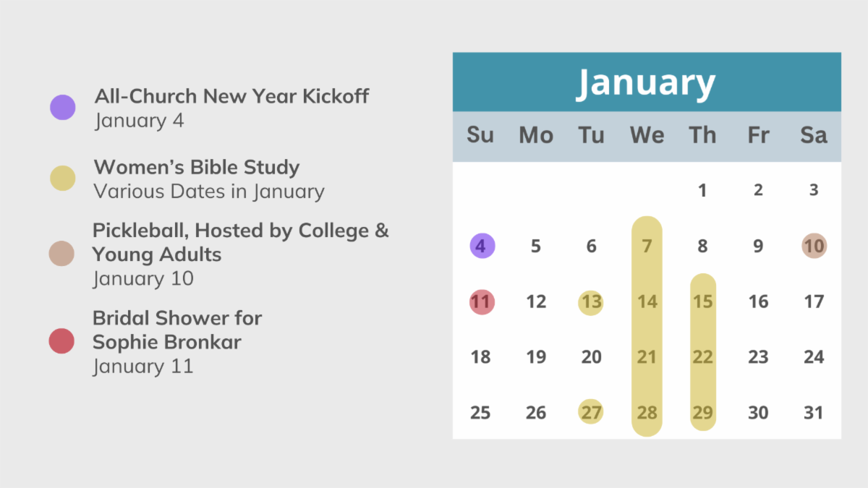
Task: Select January 4 on the calendar
Action: pos(482,246)
